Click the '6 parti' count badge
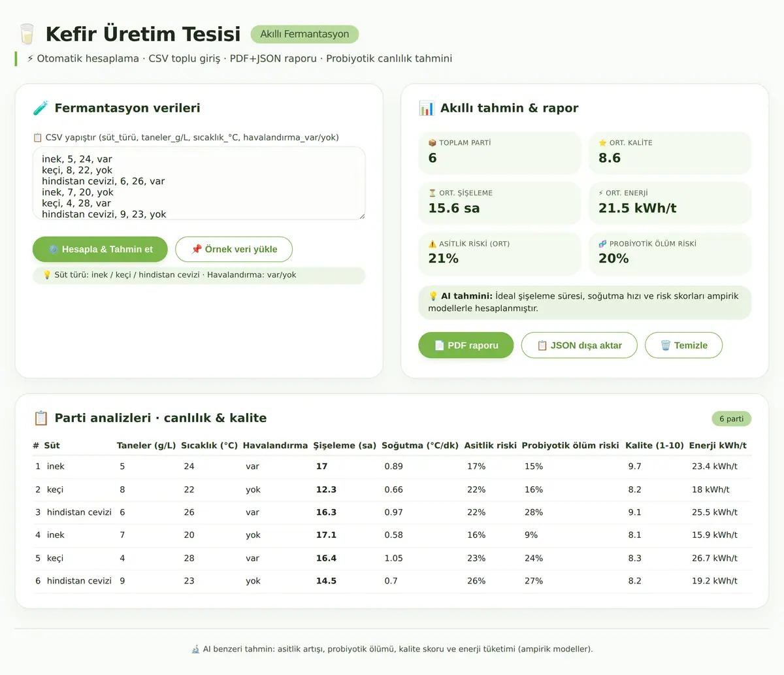This screenshot has width=784, height=675. pos(732,419)
